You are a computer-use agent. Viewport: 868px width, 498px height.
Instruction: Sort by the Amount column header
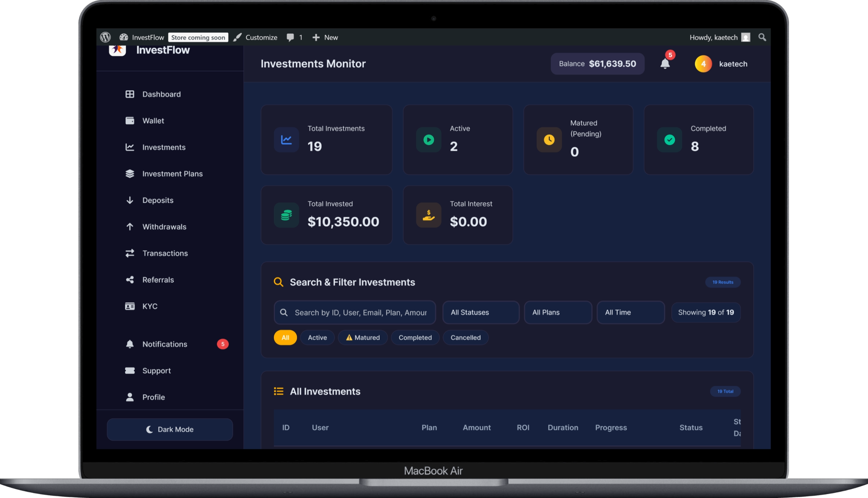[476, 428]
